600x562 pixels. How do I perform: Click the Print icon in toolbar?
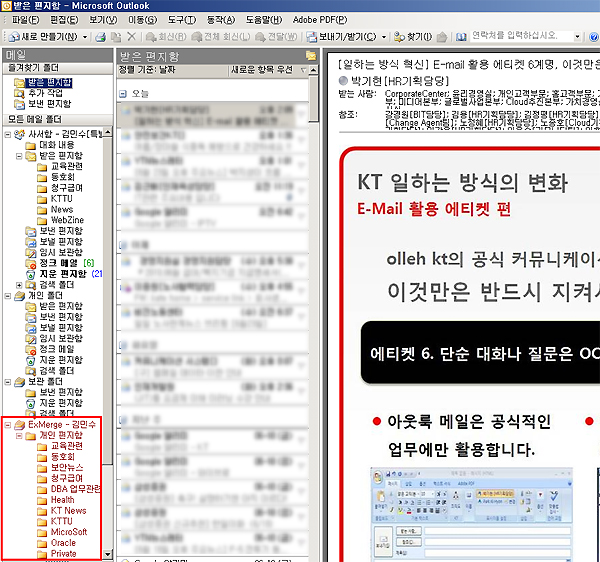coord(101,37)
